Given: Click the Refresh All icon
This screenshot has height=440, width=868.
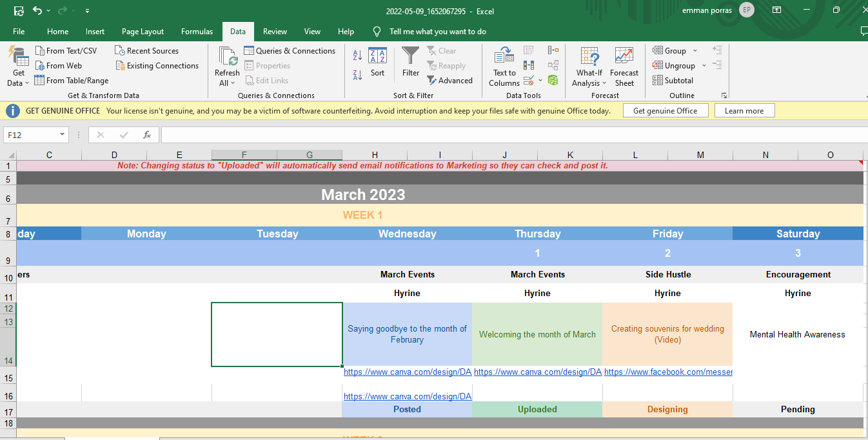Looking at the screenshot, I should click(227, 56).
